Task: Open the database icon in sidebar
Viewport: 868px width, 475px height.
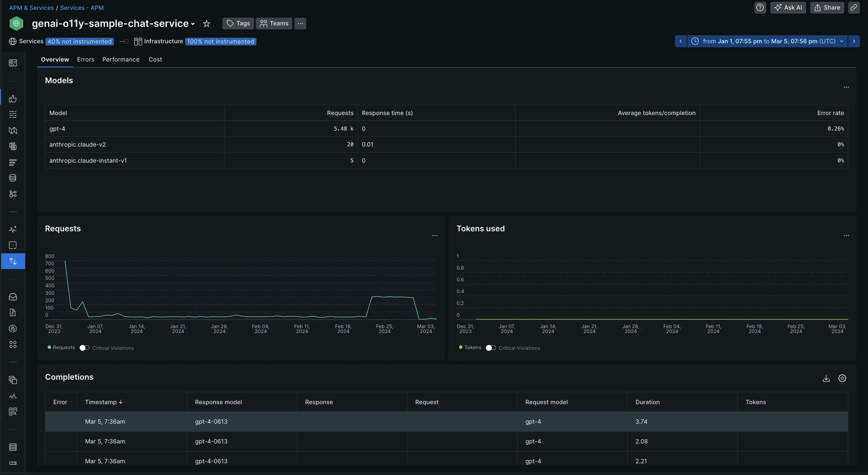Action: coord(13,178)
